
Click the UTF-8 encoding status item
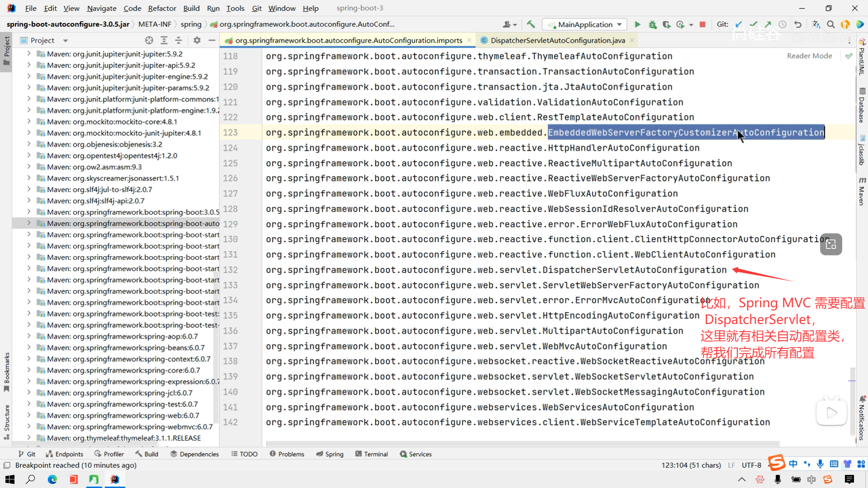(x=751, y=465)
